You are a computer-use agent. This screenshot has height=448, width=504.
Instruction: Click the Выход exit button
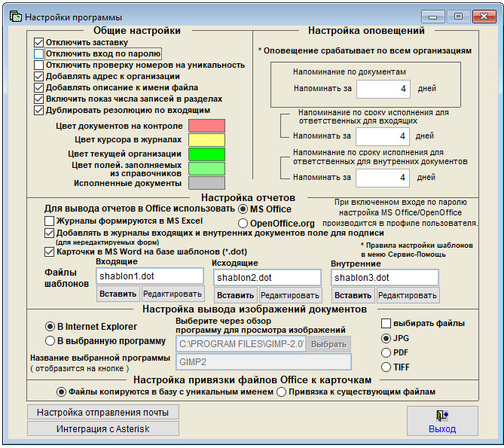[x=442, y=421]
